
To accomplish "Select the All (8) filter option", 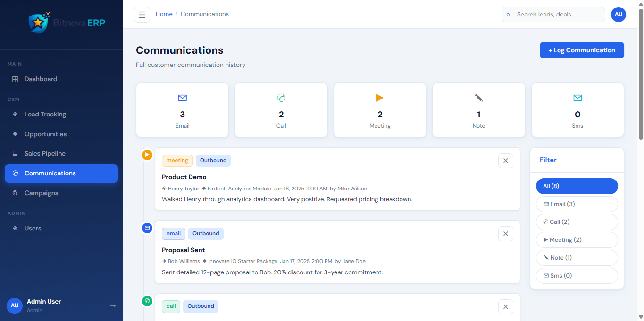I will click(x=577, y=186).
